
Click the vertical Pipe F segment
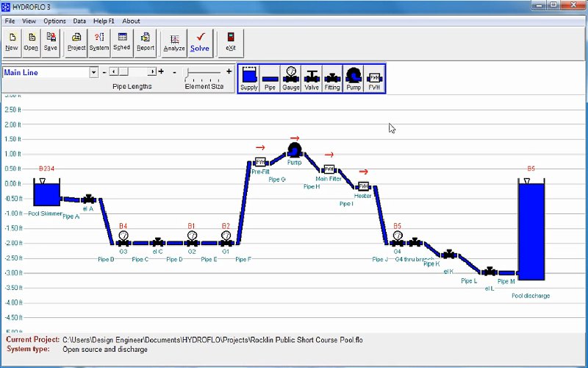244,203
